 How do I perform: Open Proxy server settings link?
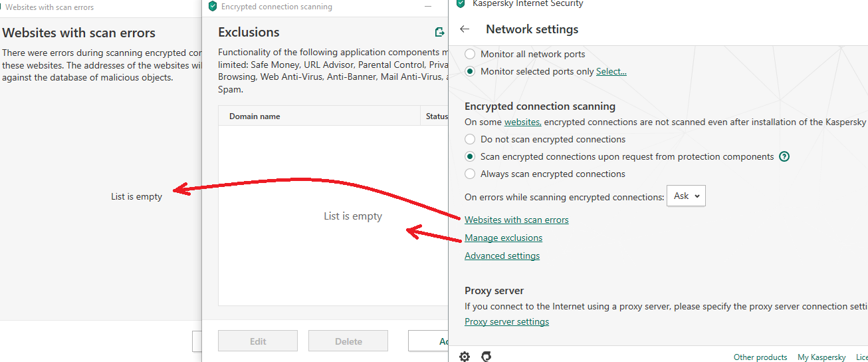point(506,321)
